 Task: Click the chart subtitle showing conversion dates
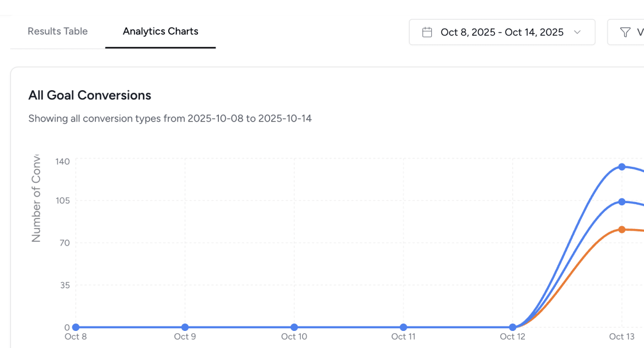pyautogui.click(x=170, y=118)
